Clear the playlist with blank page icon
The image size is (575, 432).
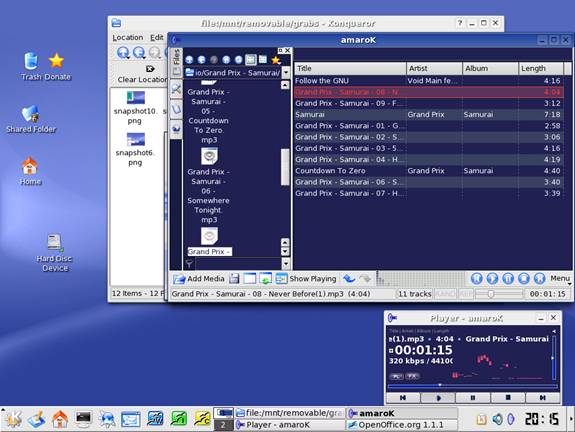coord(250,279)
